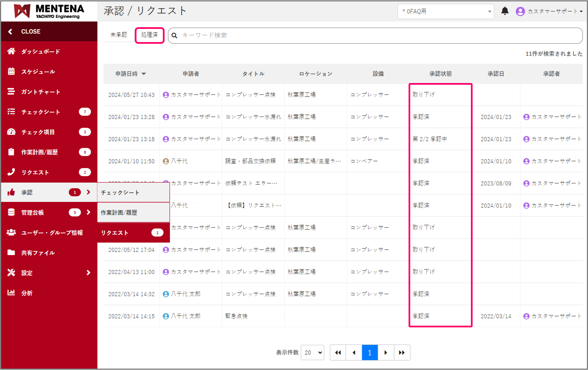588x370 pixels.
Task: Click the search magnifier icon
Action: [174, 35]
